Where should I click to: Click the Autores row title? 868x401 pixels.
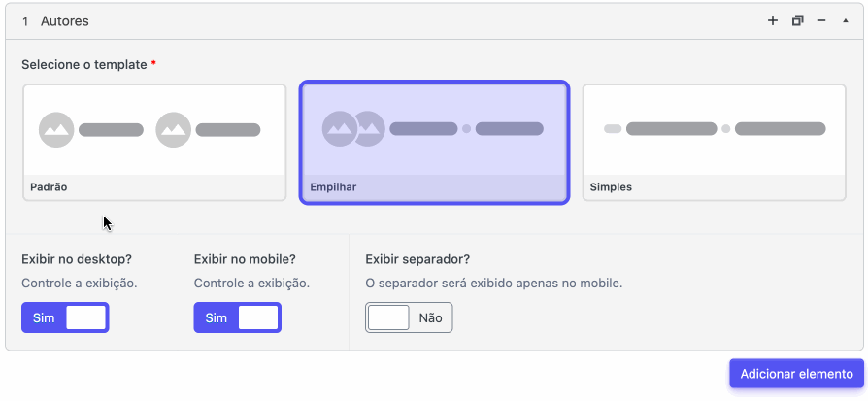65,21
